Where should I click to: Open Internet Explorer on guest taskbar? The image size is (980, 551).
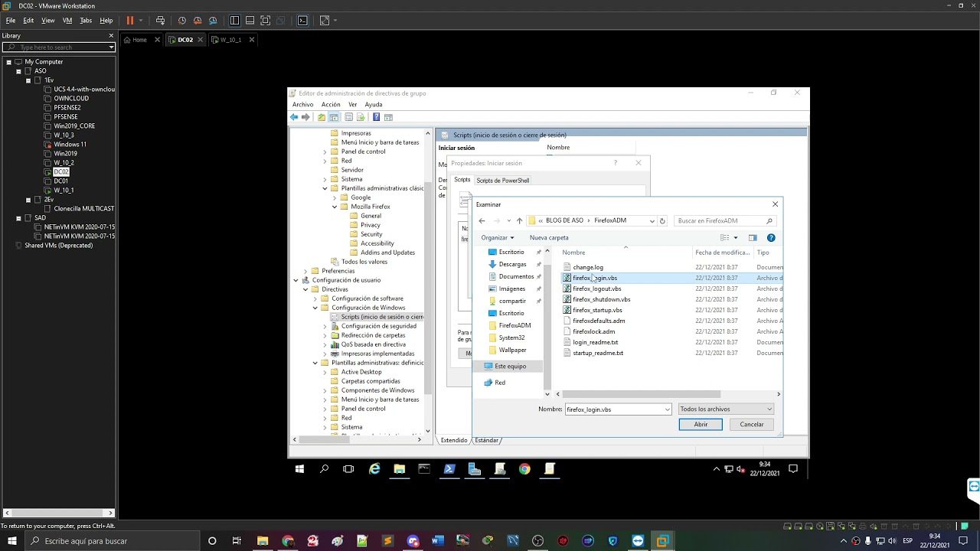[374, 469]
